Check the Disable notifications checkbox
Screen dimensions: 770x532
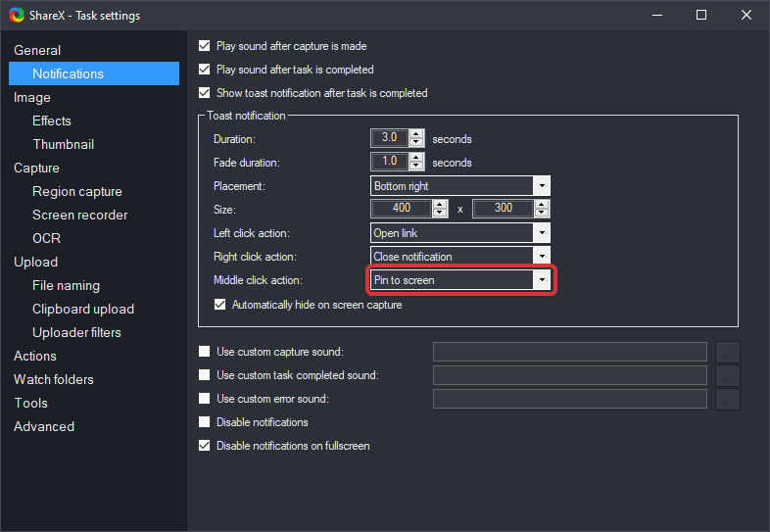click(205, 422)
